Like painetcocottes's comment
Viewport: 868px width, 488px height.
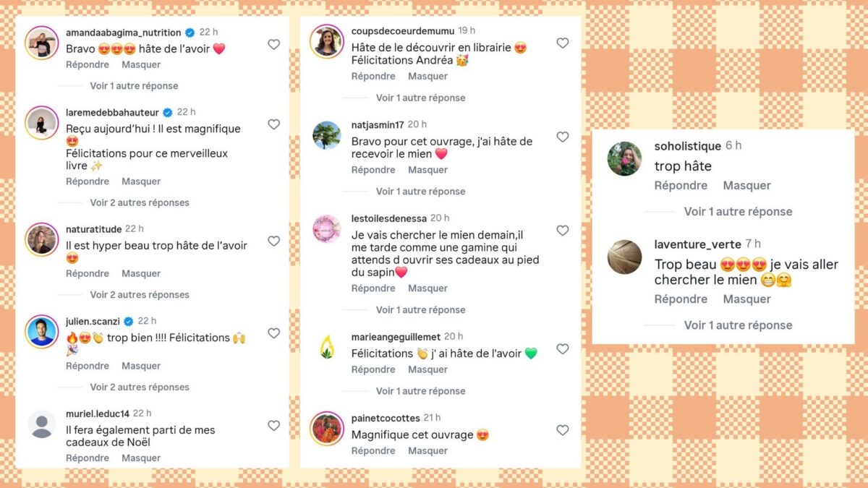562,430
